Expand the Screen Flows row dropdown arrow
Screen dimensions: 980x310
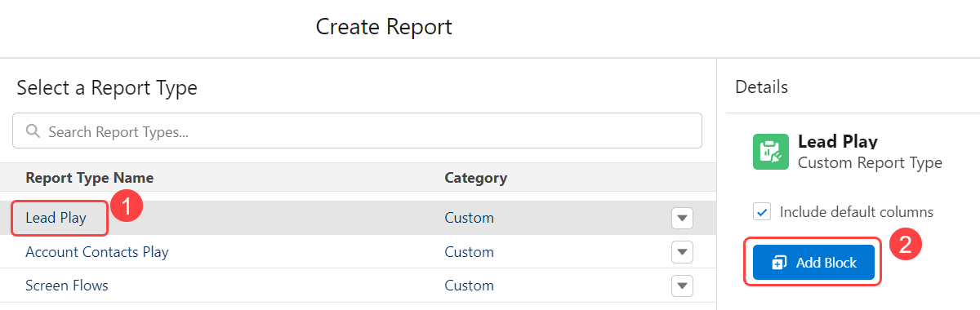[x=682, y=286]
